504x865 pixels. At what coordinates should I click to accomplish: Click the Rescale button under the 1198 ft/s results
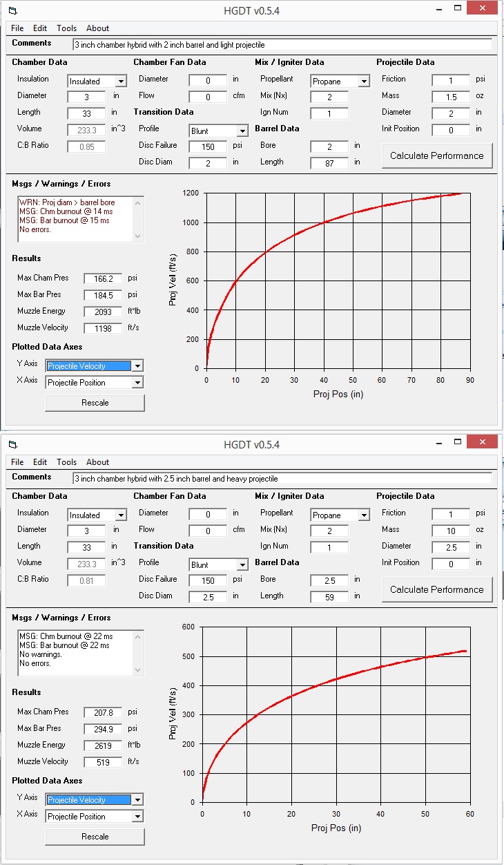click(x=95, y=403)
